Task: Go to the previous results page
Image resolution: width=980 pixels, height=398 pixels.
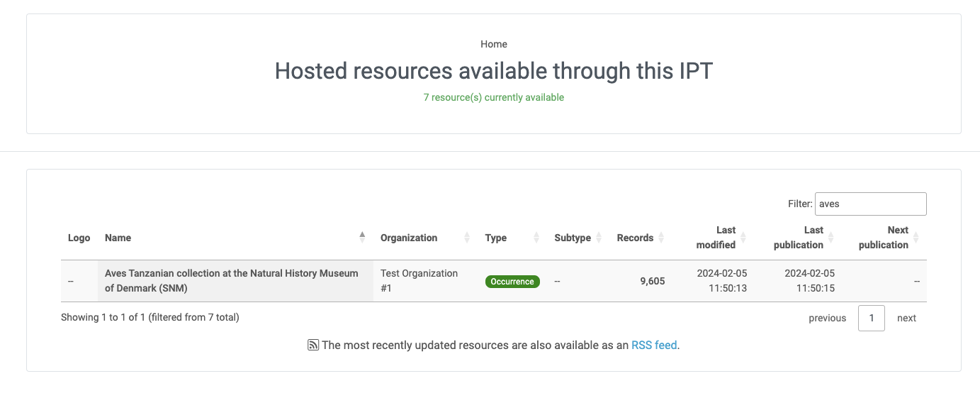Action: click(827, 318)
